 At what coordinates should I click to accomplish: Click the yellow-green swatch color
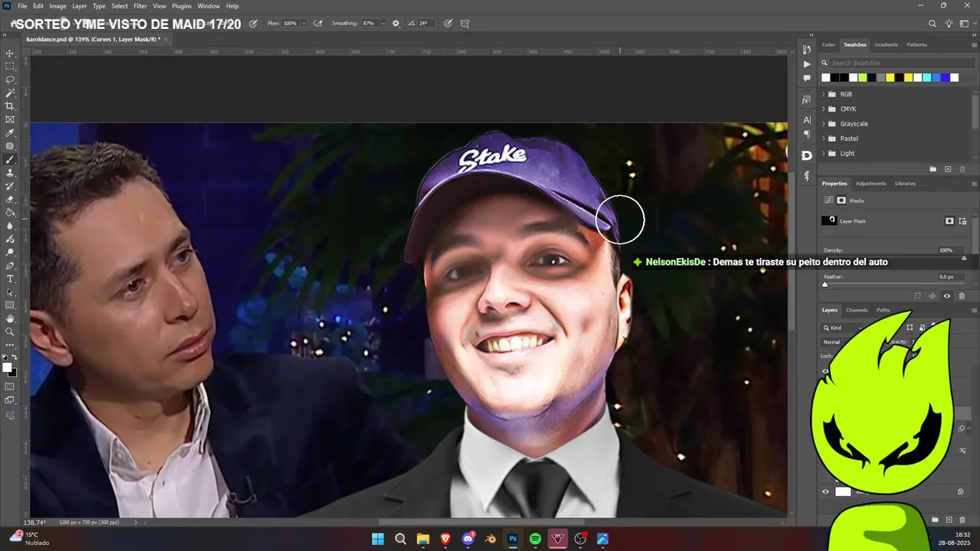click(862, 77)
